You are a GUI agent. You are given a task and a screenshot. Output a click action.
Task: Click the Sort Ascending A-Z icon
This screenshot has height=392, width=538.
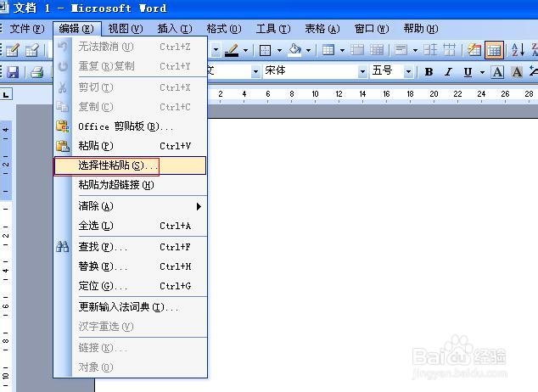click(x=518, y=50)
